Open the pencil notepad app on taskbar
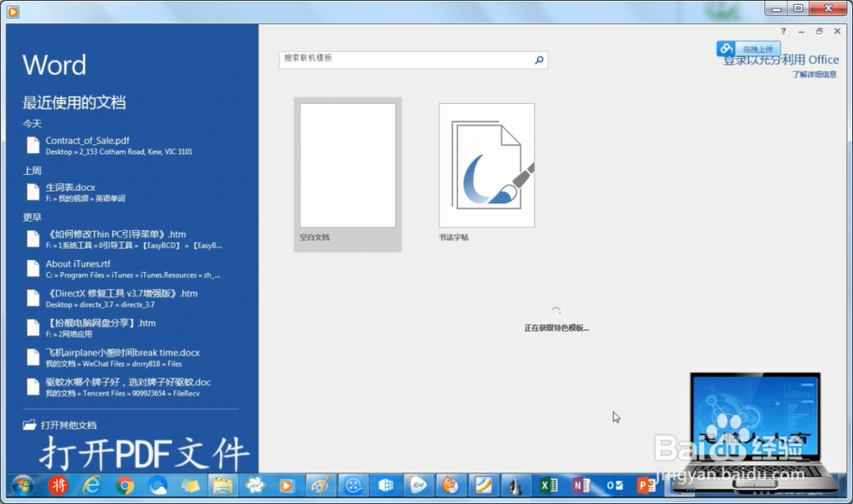 click(x=483, y=485)
